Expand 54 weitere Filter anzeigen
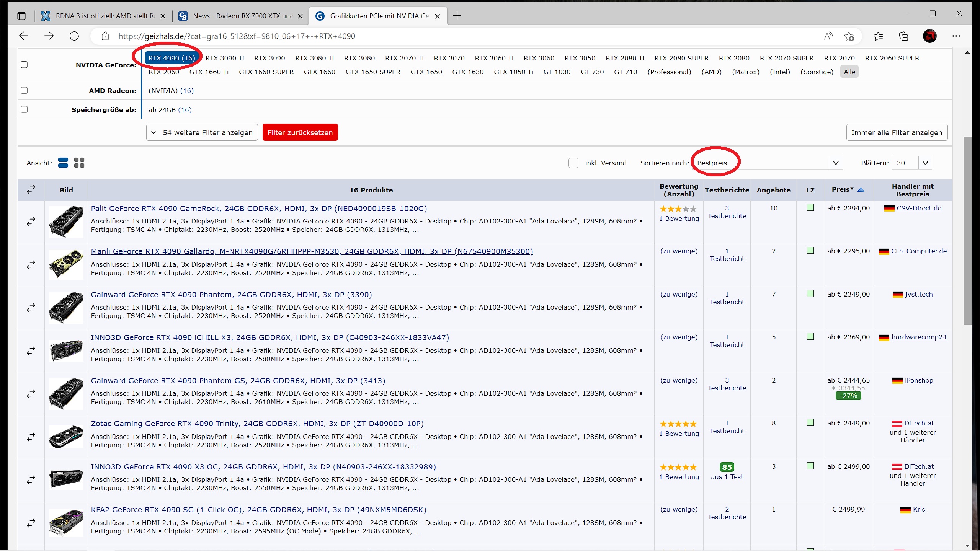 coord(202,132)
